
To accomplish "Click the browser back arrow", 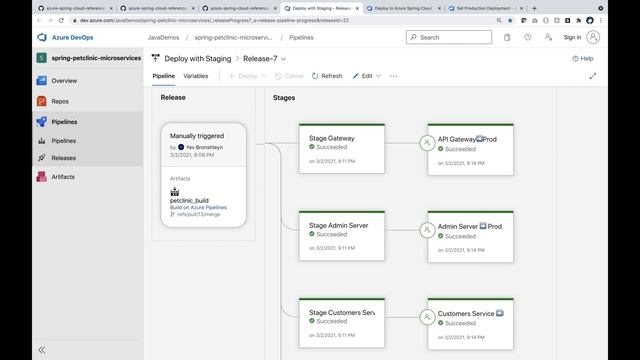I will (39, 20).
